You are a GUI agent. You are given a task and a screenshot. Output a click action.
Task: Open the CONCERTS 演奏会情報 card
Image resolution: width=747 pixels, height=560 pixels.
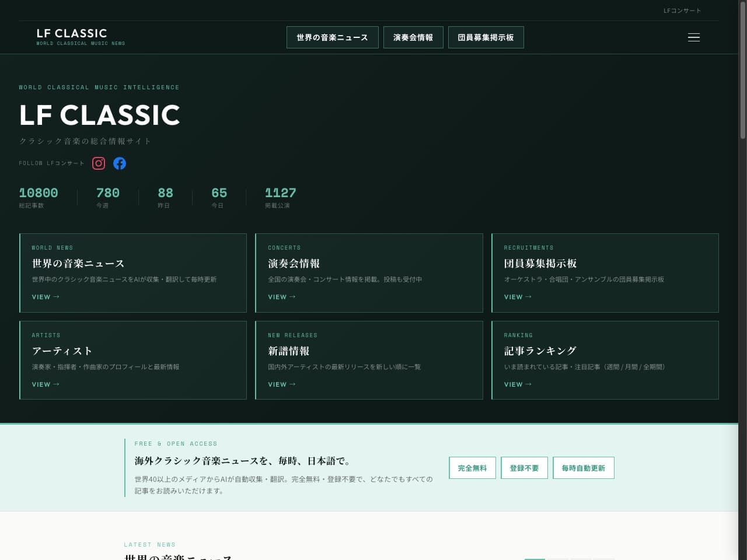tap(369, 273)
